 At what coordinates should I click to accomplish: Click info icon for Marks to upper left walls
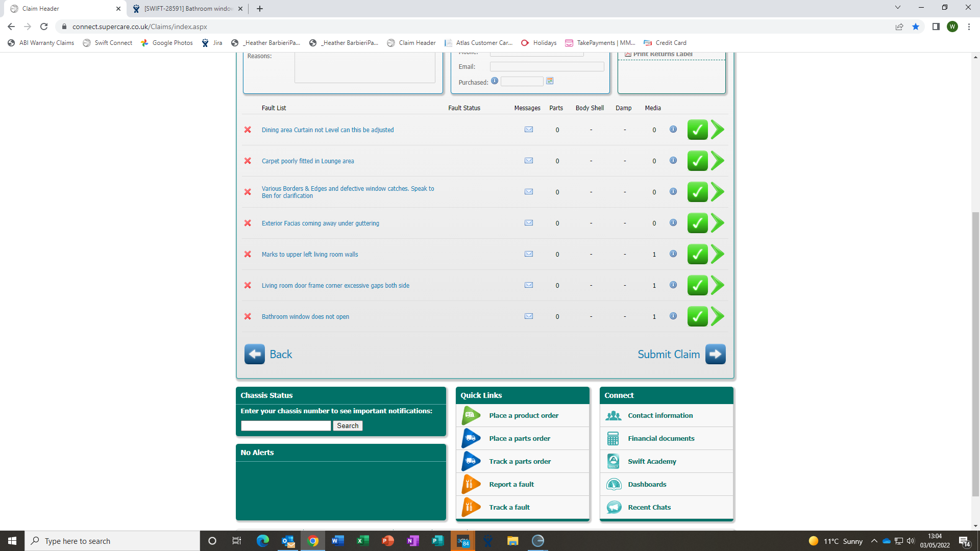click(673, 254)
